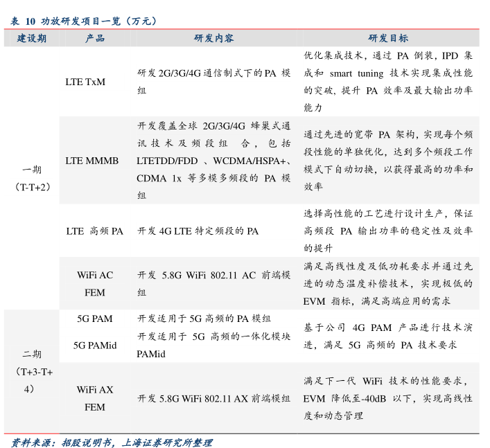490x448 pixels.
Task: Click the '研发内容' column header
Action: pos(213,39)
